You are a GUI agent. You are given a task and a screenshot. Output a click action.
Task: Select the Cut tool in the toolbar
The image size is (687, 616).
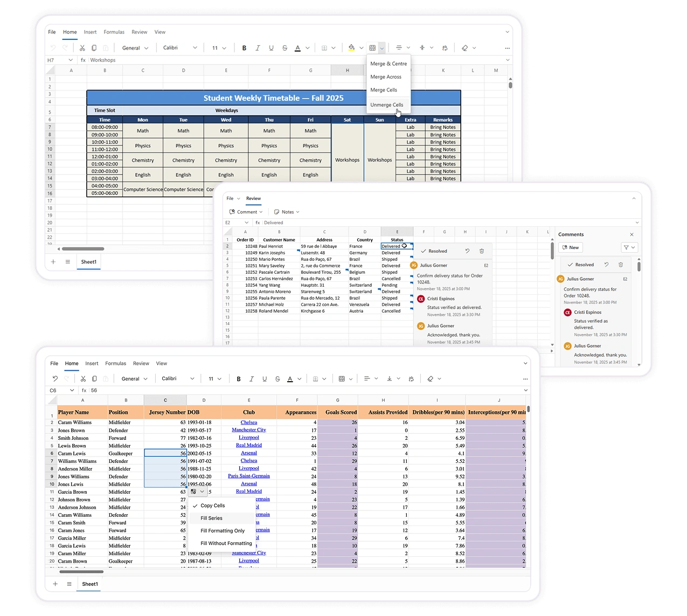[82, 47]
